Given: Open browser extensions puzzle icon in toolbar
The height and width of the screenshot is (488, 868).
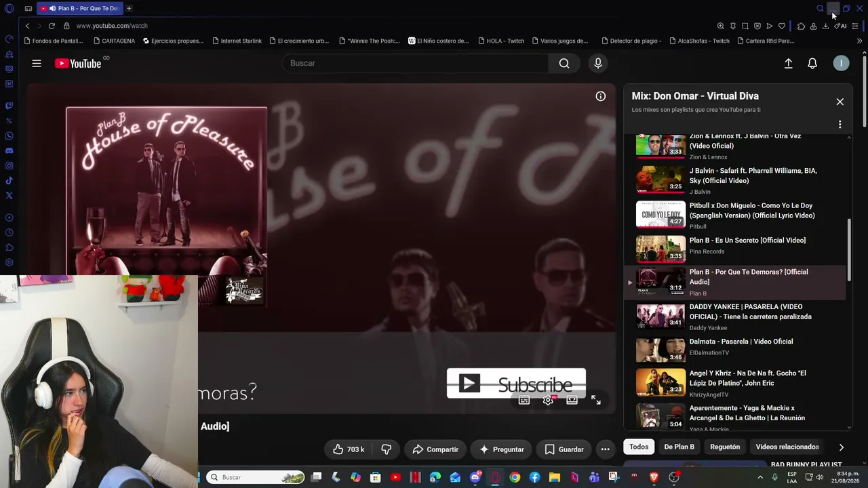Looking at the screenshot, I should pos(801,26).
